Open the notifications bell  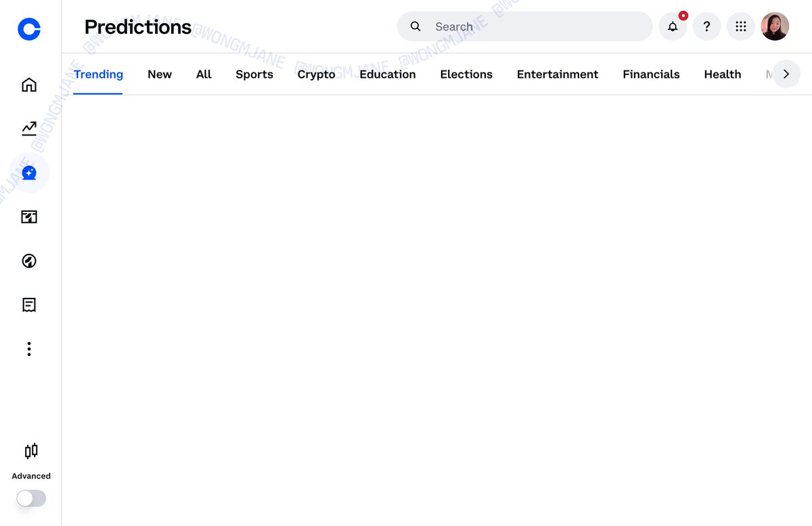(673, 26)
